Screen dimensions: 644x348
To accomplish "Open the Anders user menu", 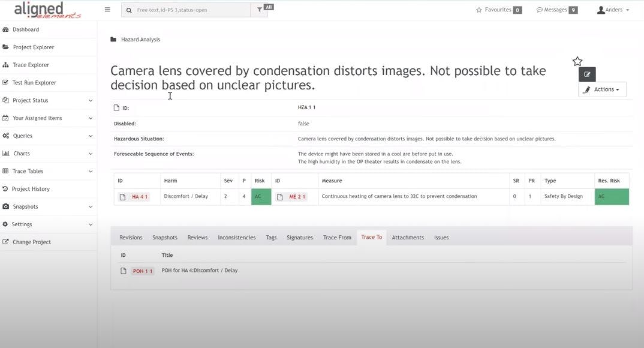I will tap(612, 9).
